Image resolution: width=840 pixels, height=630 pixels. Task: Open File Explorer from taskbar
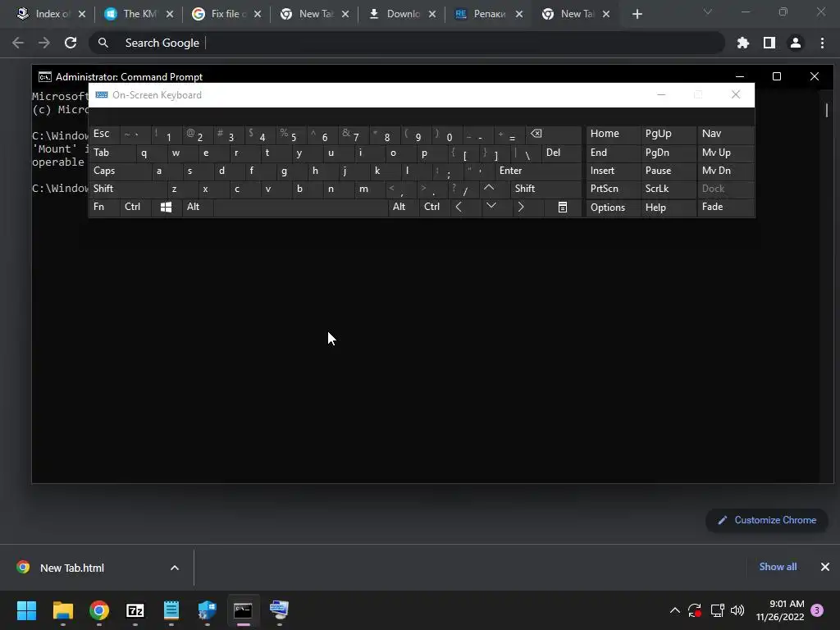pyautogui.click(x=62, y=610)
